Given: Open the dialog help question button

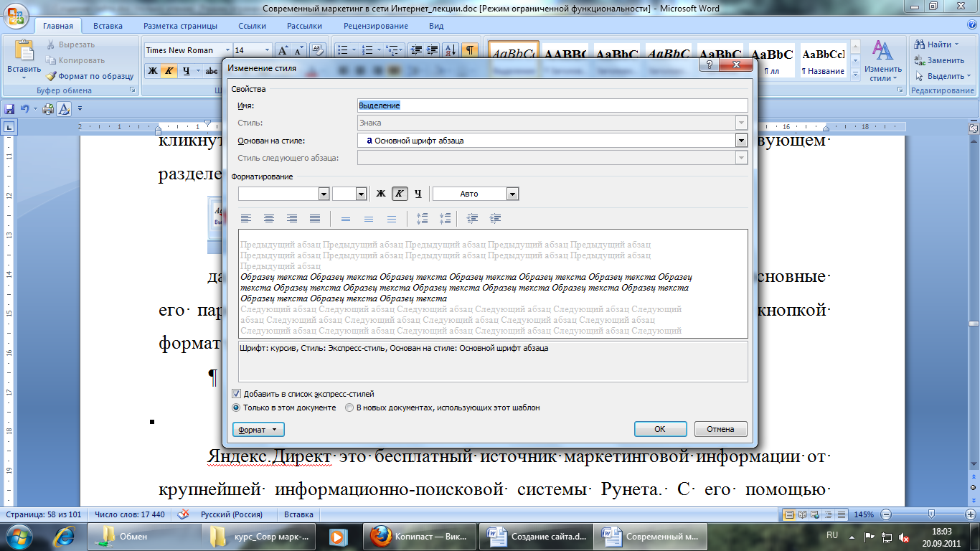Looking at the screenshot, I should coord(709,65).
